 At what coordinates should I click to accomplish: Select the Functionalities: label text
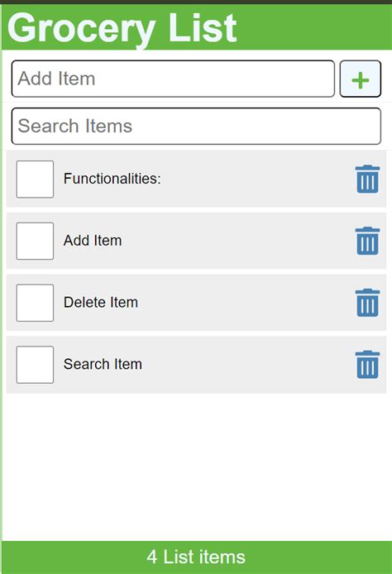pyautogui.click(x=112, y=179)
